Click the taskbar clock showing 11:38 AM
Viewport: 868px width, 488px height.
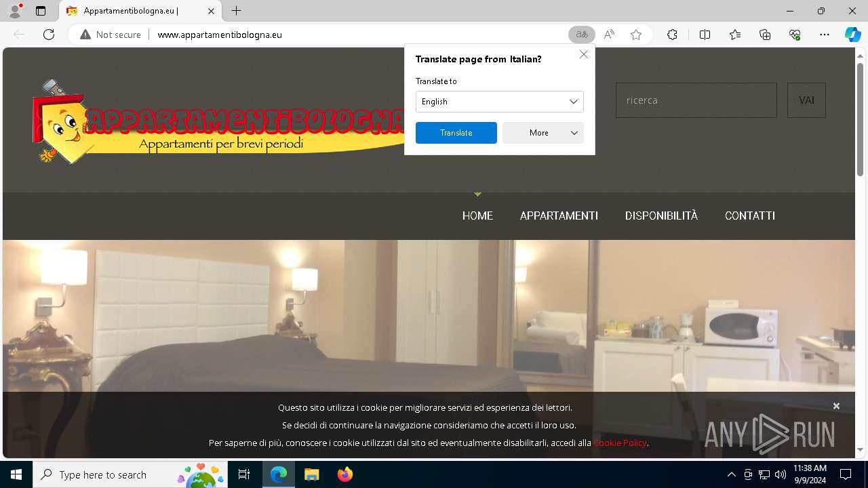(x=810, y=474)
